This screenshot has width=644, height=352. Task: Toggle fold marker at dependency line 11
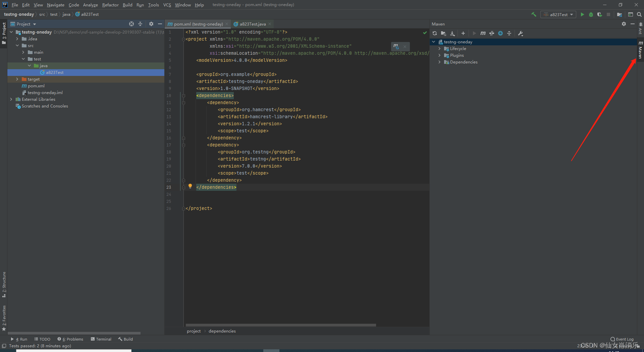(183, 103)
